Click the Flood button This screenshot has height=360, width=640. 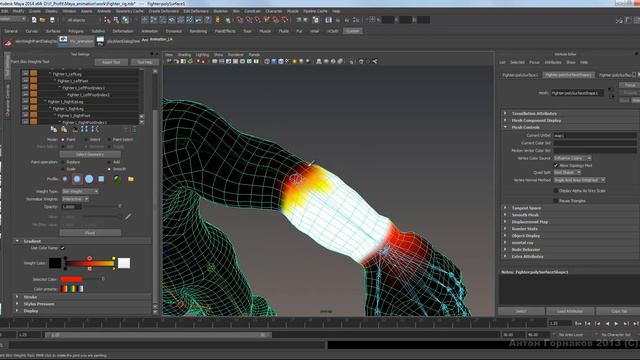point(90,233)
